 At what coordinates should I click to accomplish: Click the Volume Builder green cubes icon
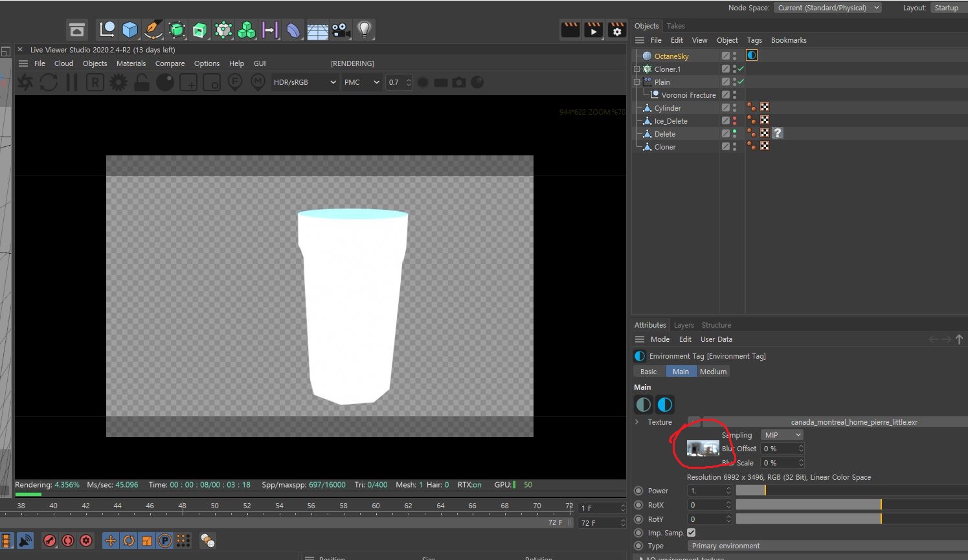(247, 30)
